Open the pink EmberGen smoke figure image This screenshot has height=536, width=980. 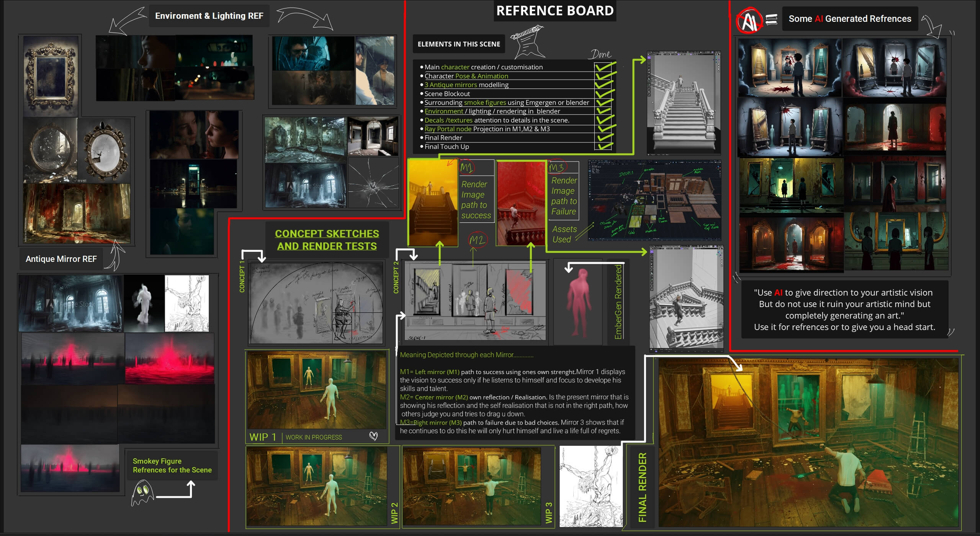pos(578,302)
